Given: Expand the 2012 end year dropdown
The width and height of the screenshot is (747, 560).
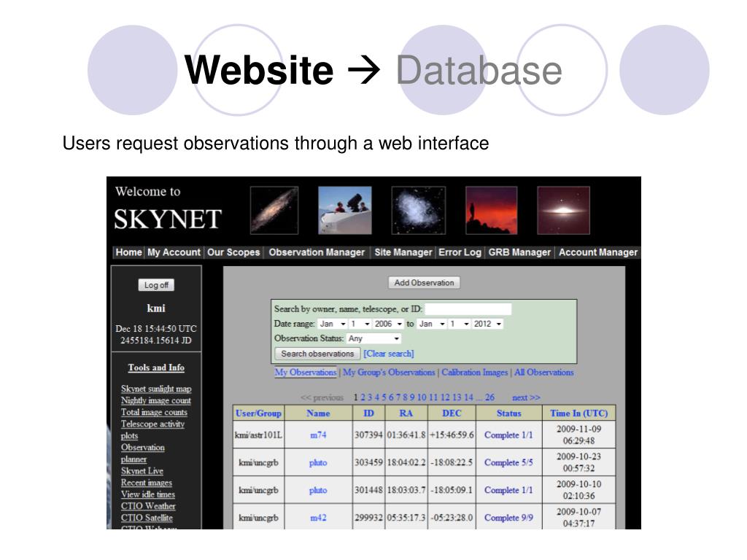Looking at the screenshot, I should (x=488, y=324).
